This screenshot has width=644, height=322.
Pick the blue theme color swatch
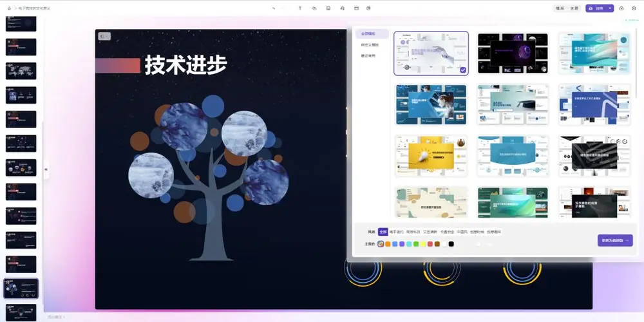pyautogui.click(x=395, y=244)
